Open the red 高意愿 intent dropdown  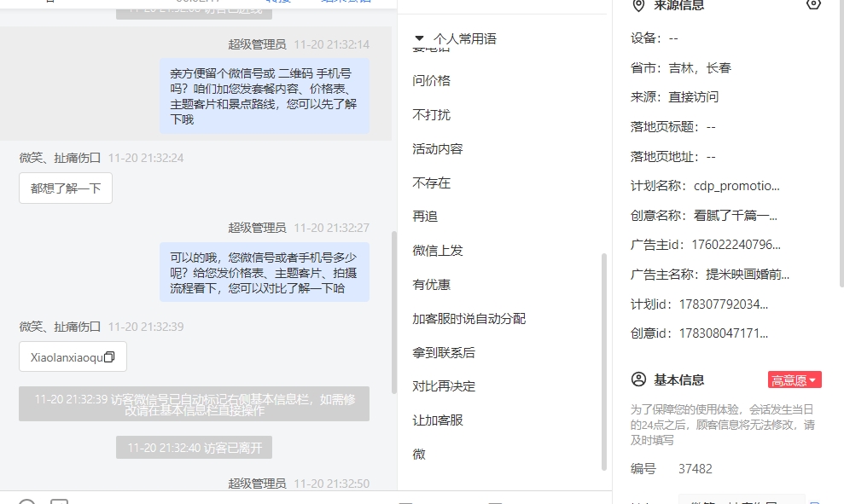795,379
